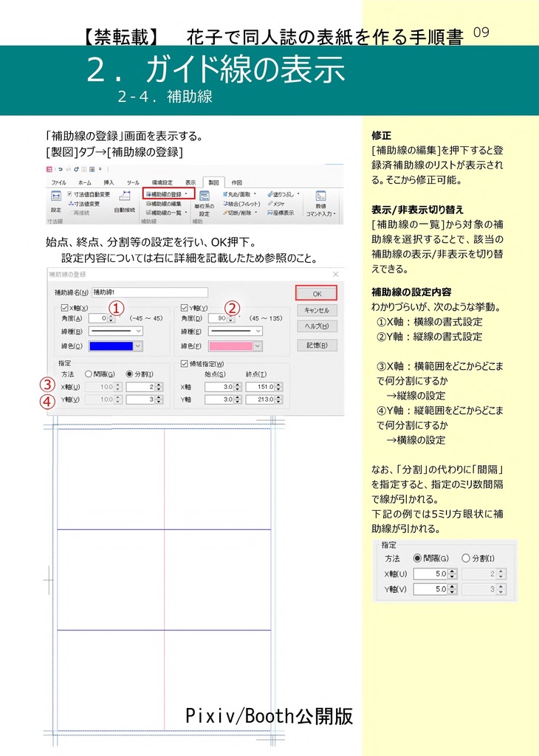The height and width of the screenshot is (756, 539).
Task: Switch to the 作図 ribbon tab
Action: pos(237,182)
